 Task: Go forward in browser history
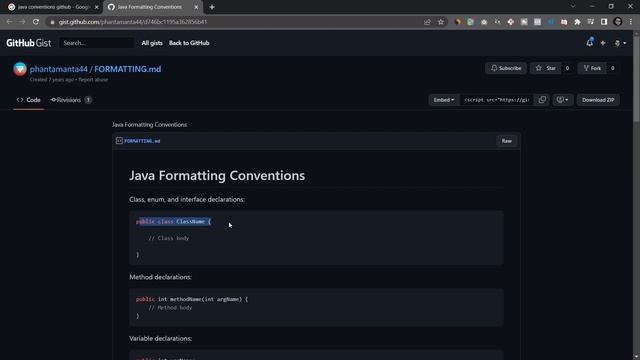coord(22,22)
